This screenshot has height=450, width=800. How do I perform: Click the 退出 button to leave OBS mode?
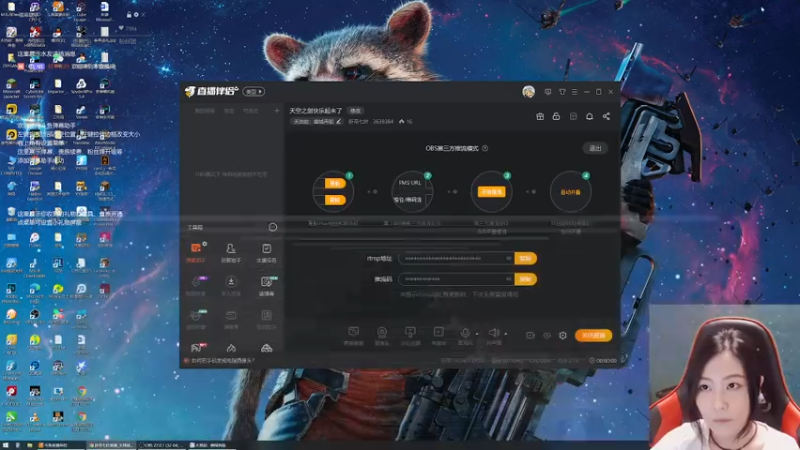click(595, 148)
